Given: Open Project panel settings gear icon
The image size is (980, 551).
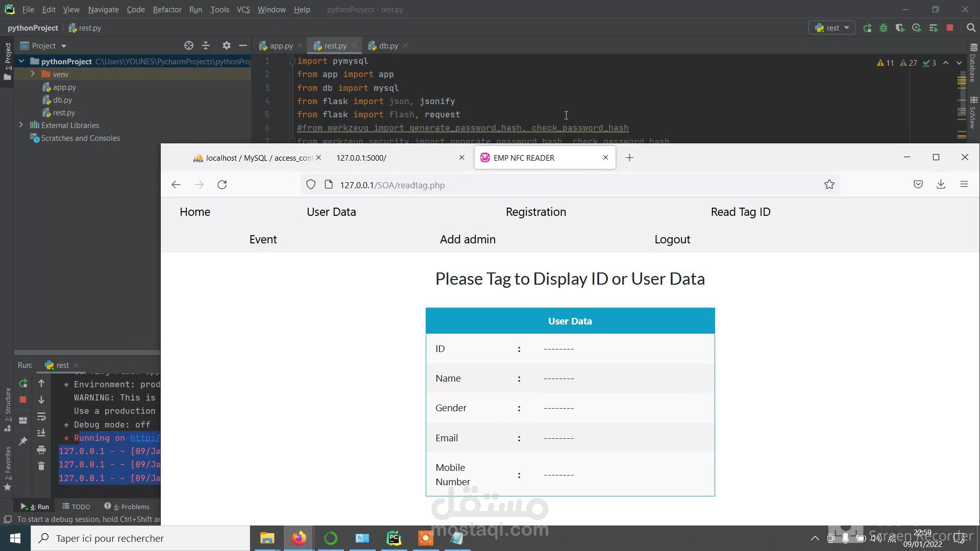Looking at the screenshot, I should (227, 46).
